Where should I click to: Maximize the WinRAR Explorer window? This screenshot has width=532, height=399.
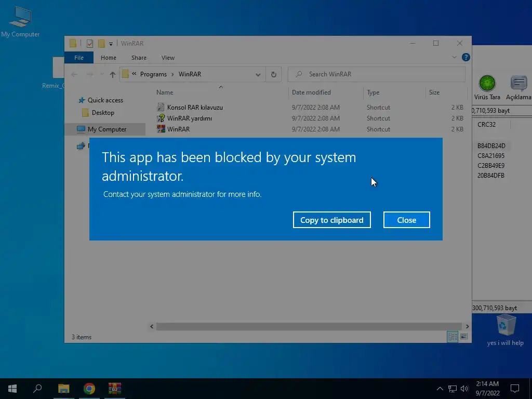click(x=436, y=44)
